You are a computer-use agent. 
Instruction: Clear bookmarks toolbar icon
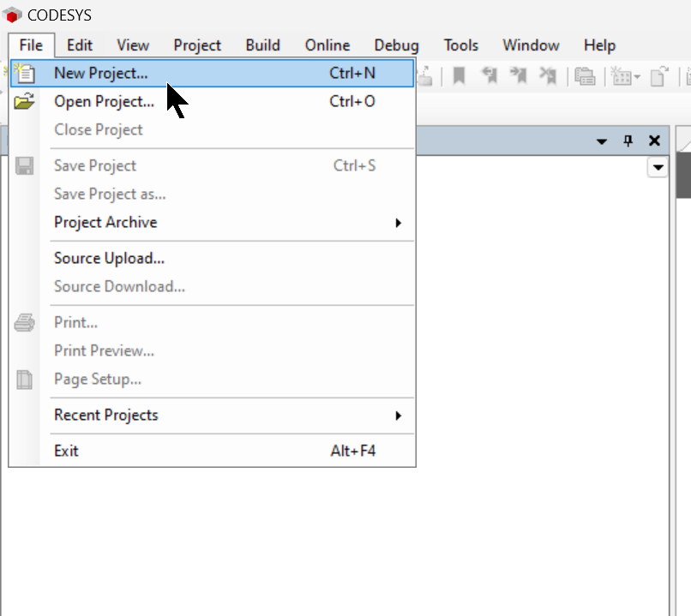pyautogui.click(x=548, y=75)
